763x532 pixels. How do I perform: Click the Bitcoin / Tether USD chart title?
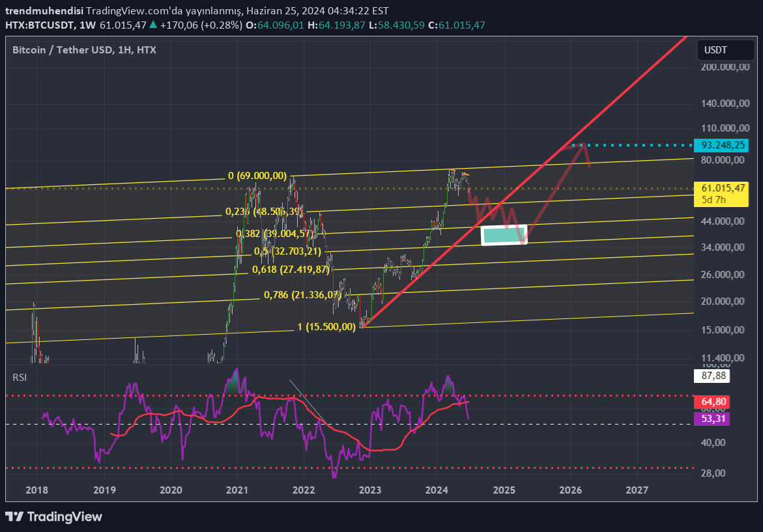(x=84, y=50)
